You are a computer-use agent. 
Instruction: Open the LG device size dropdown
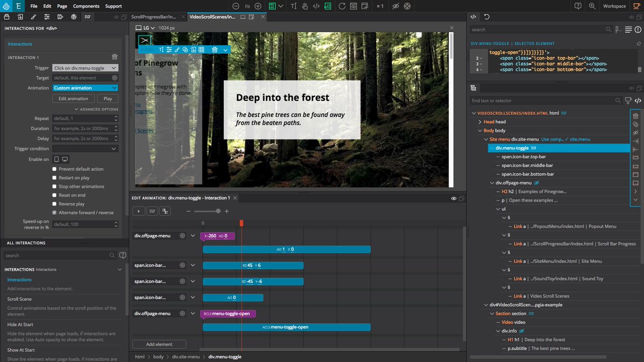pos(145,27)
